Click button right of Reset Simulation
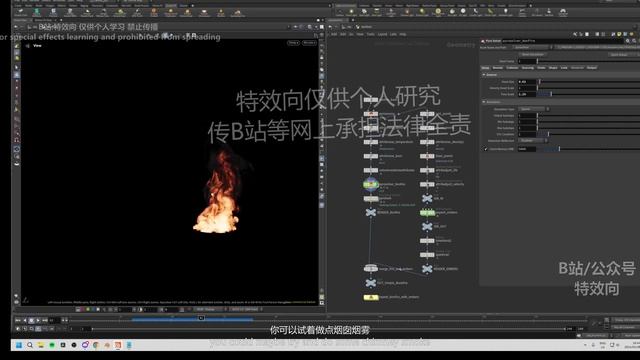The width and height of the screenshot is (640, 360). [620, 54]
